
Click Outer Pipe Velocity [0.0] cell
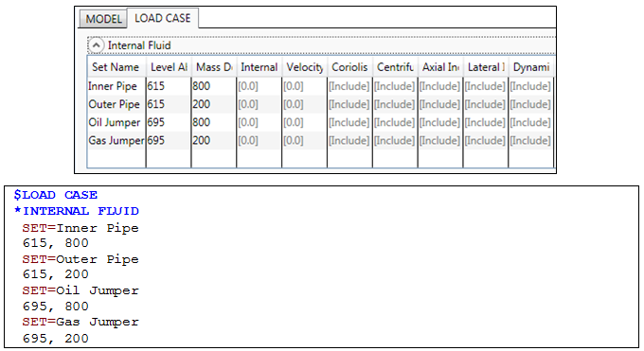pyautogui.click(x=304, y=104)
